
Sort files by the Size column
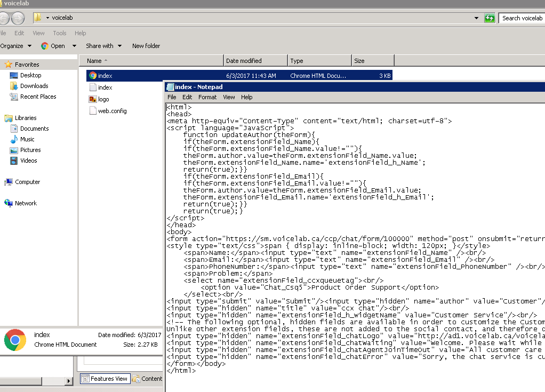coord(373,60)
